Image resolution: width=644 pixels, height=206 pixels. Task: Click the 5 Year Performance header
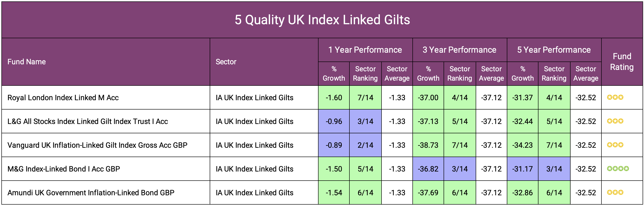[x=554, y=50]
